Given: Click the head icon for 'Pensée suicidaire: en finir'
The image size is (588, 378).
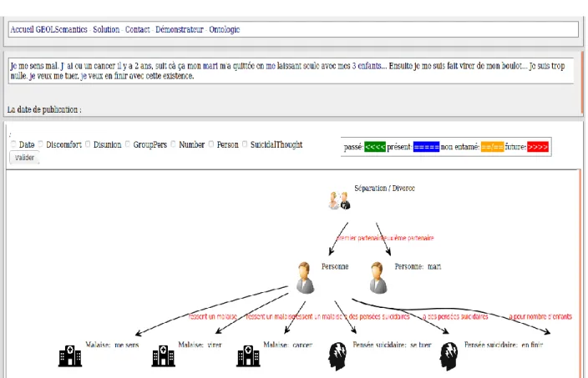Looking at the screenshot, I should pos(449,356).
